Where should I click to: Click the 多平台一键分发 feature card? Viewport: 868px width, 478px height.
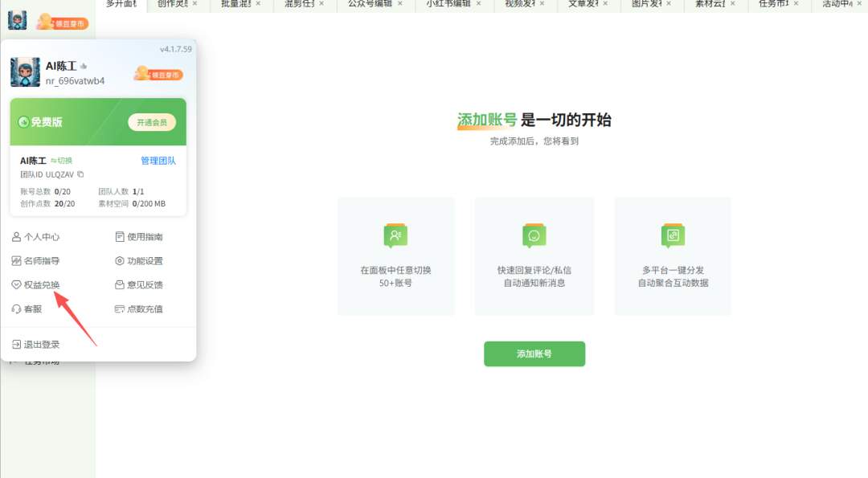[673, 256]
